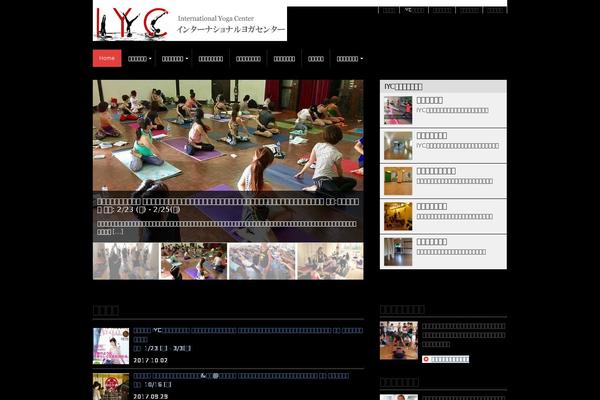The width and height of the screenshot is (600, 400).
Task: Open sidebar group class photo thumbnail
Action: click(x=399, y=341)
